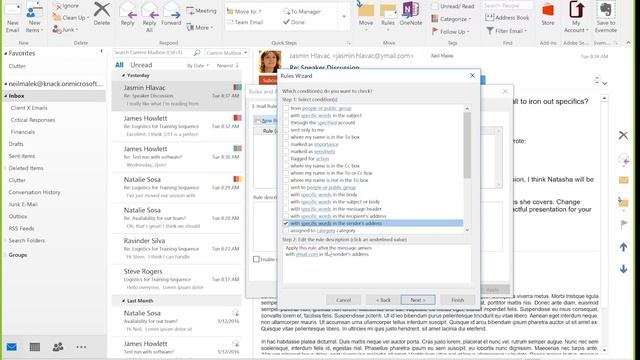Viewport: 640px width, 360px height.
Task: Open the Critical Responses folder
Action: tap(33, 120)
